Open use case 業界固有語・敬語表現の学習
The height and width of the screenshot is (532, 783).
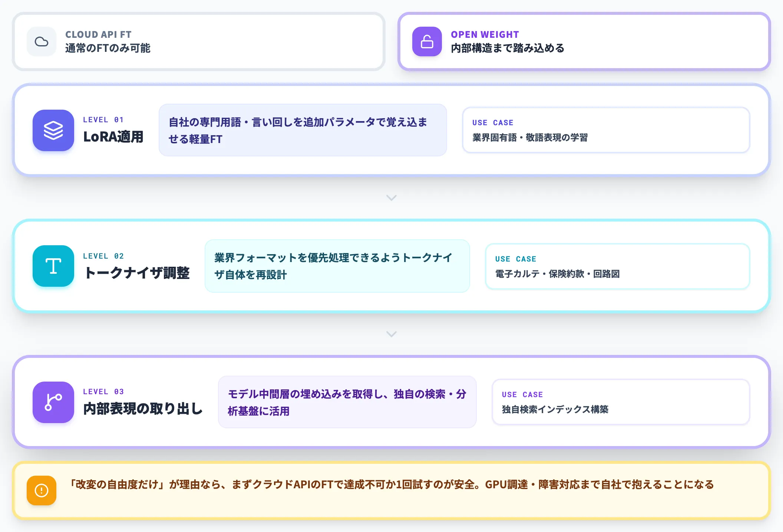pos(606,130)
